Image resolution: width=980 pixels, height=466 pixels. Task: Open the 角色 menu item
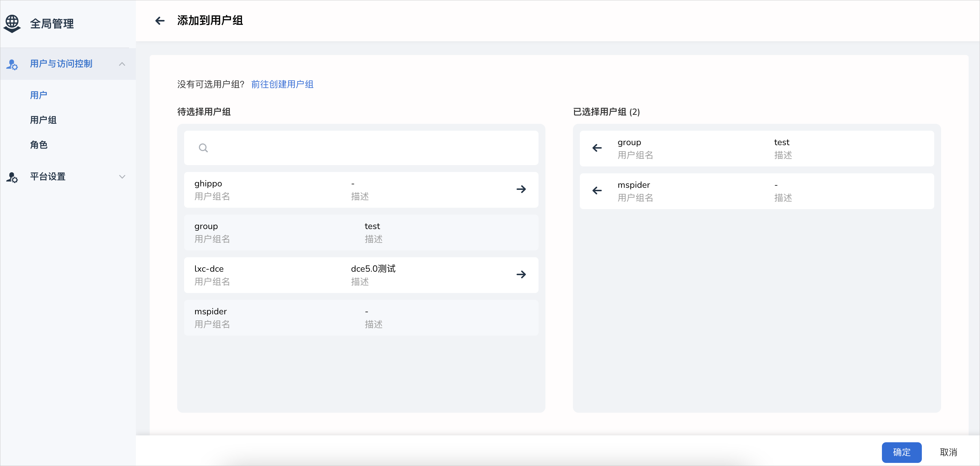click(x=39, y=145)
